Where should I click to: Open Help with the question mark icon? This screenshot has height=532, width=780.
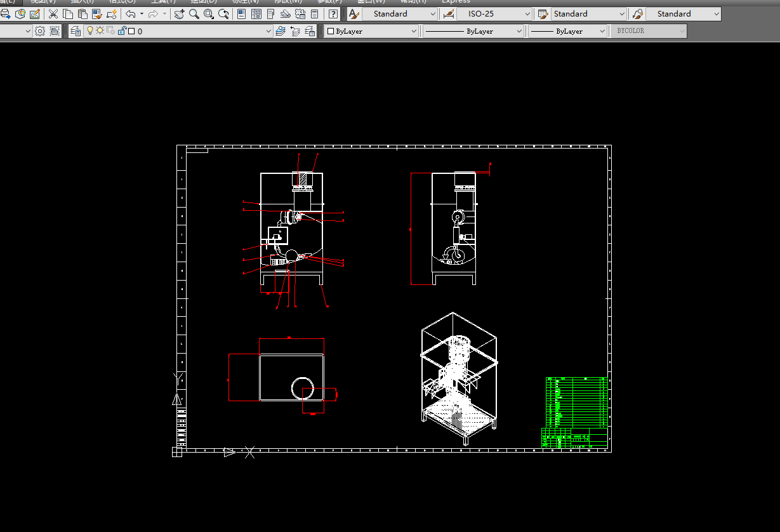coord(333,14)
